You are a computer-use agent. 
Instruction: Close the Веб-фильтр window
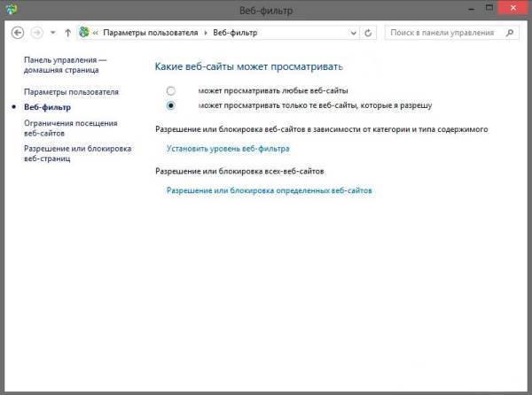512,8
